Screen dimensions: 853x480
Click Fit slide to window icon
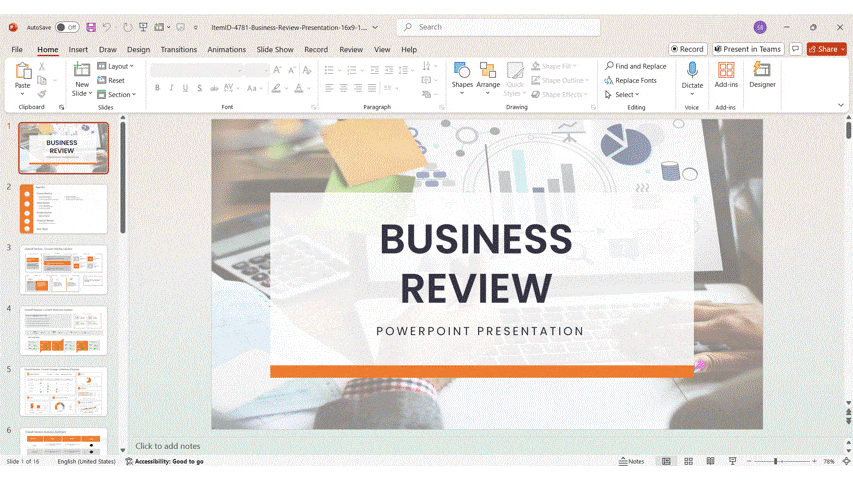point(846,461)
